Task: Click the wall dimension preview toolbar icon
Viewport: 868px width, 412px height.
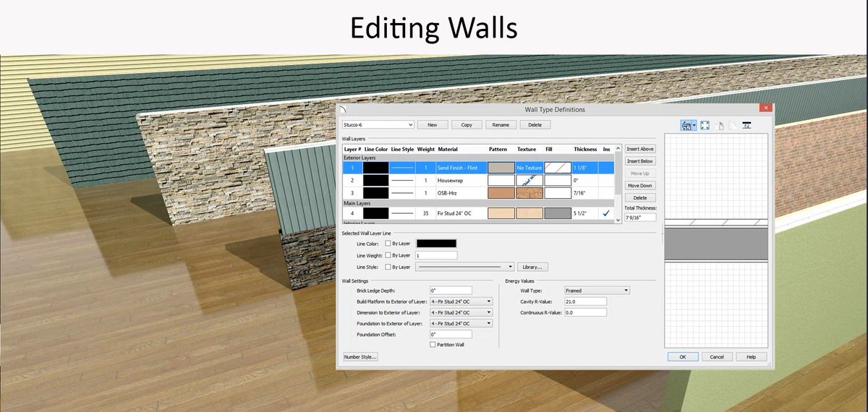Action: pyautogui.click(x=746, y=125)
